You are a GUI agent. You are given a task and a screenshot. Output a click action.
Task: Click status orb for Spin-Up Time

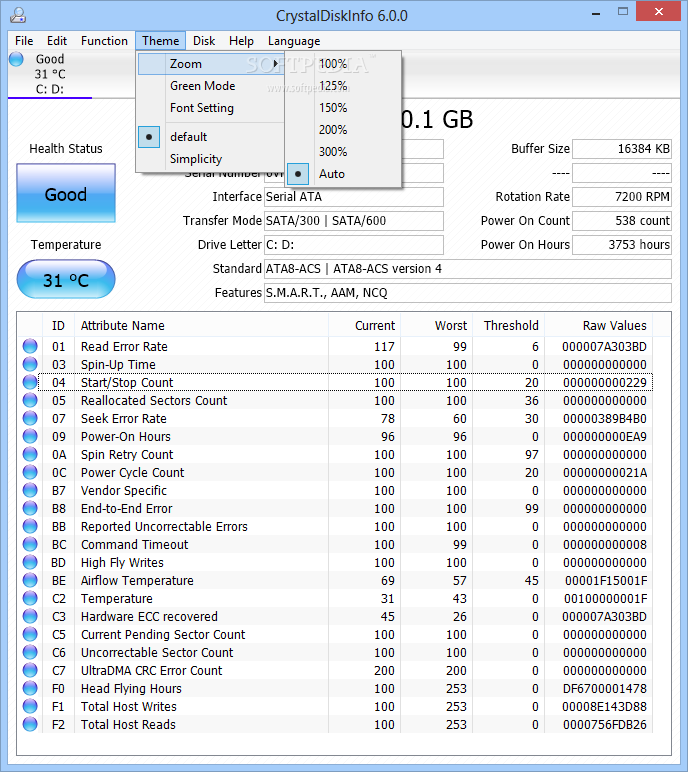[x=30, y=364]
